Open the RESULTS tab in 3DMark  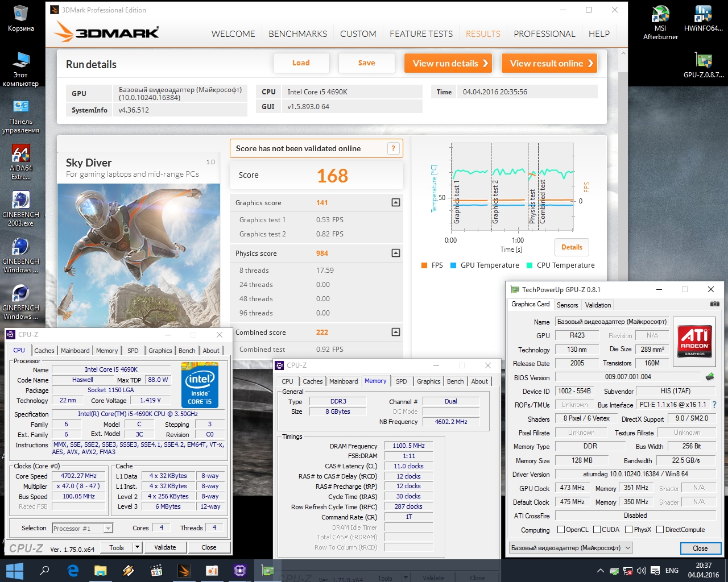point(483,34)
